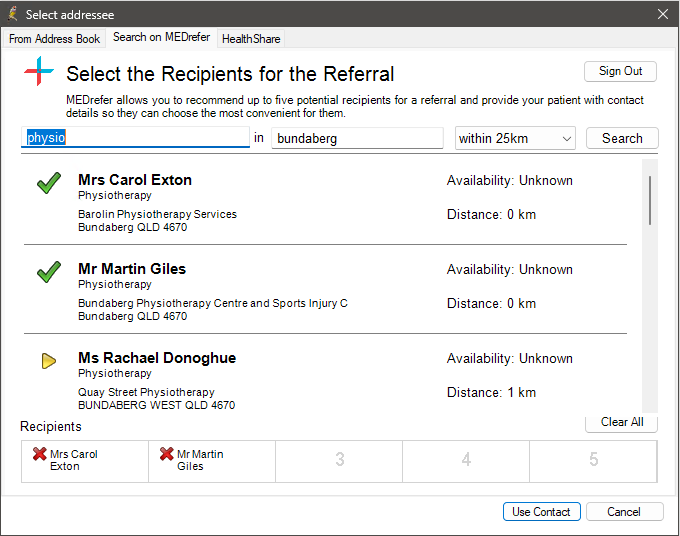Click Barolin Physiotherapy Services text
Viewport: 680px width, 536px height.
[157, 214]
